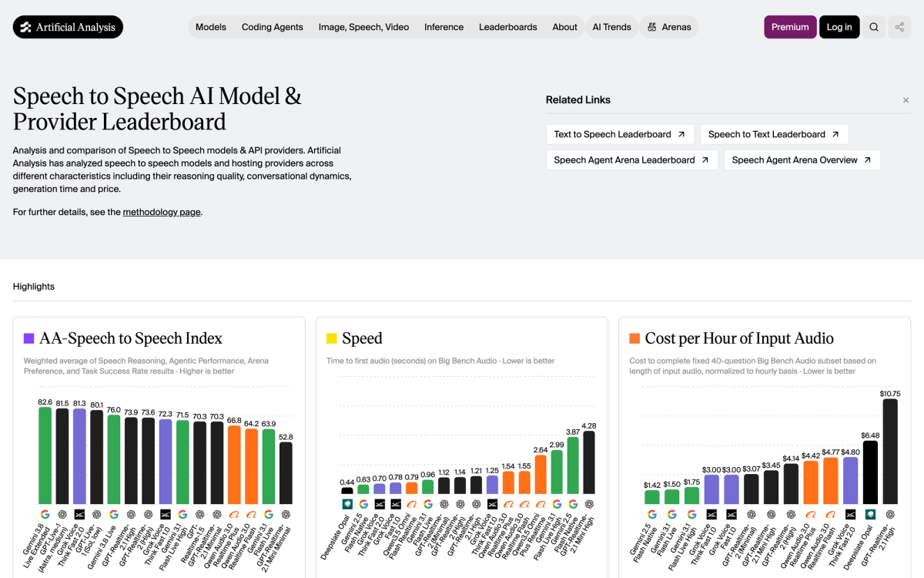The image size is (924, 578).
Task: Click the xAI logo under the 0.70 bar
Action: coord(380,504)
